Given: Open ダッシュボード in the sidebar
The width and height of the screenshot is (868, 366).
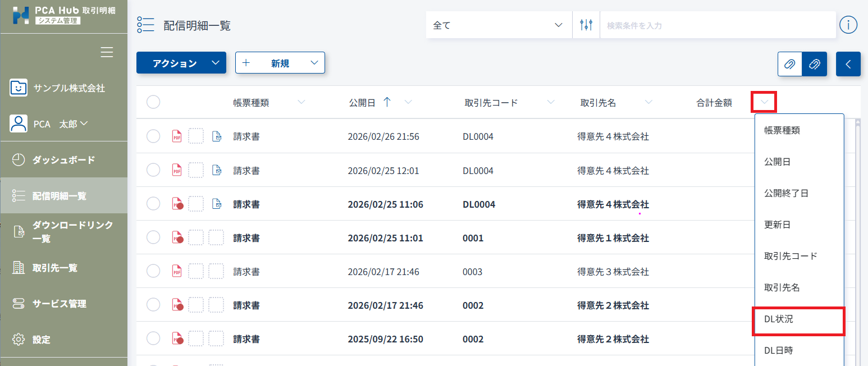Looking at the screenshot, I should pos(63,160).
